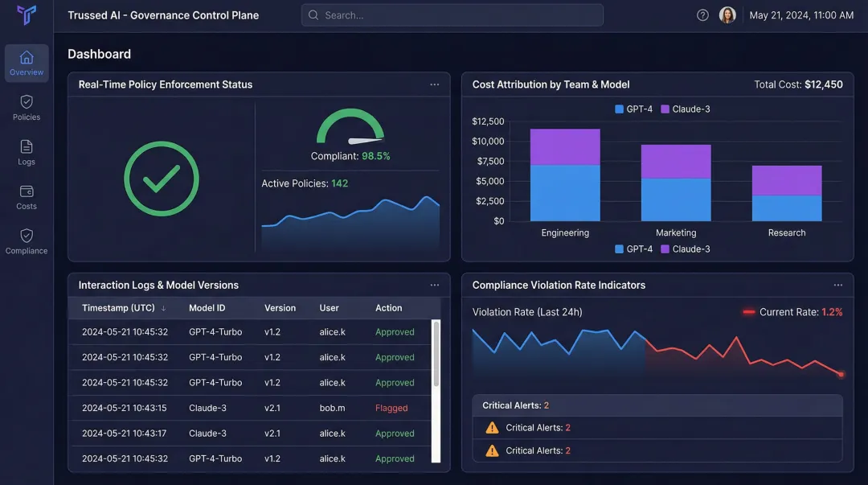Open the user profile avatar menu
The image size is (868, 485).
pos(727,14)
